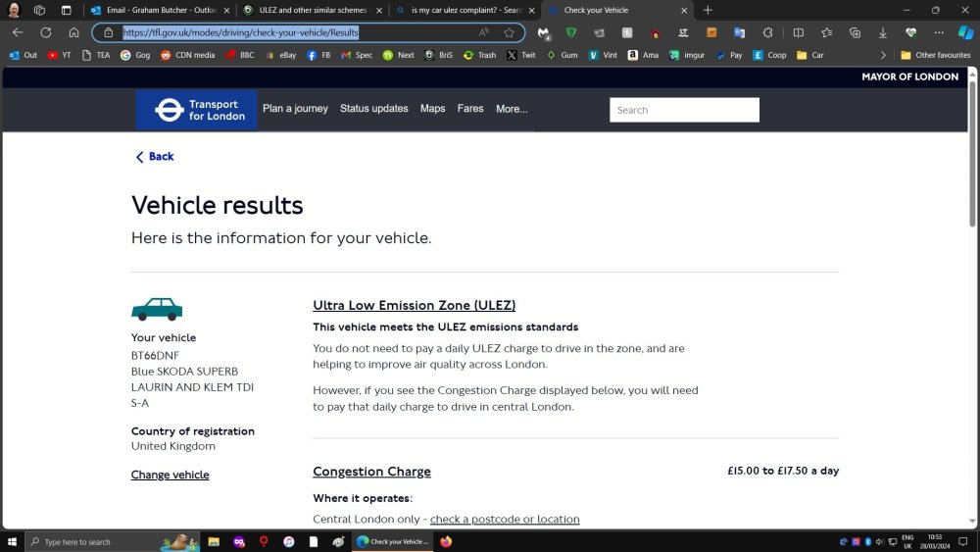Open the Downloads icon
The image size is (980, 552).
click(883, 32)
